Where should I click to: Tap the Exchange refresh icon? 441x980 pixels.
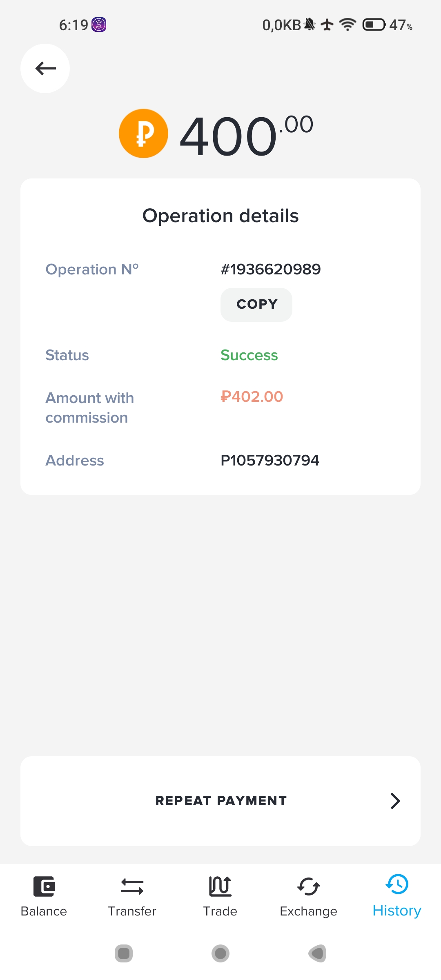(309, 886)
